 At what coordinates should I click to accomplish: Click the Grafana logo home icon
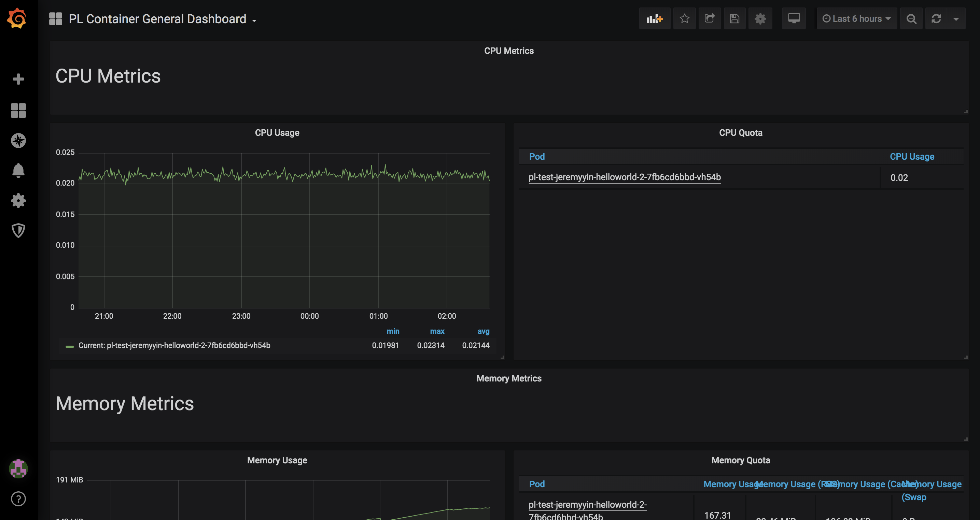click(17, 18)
